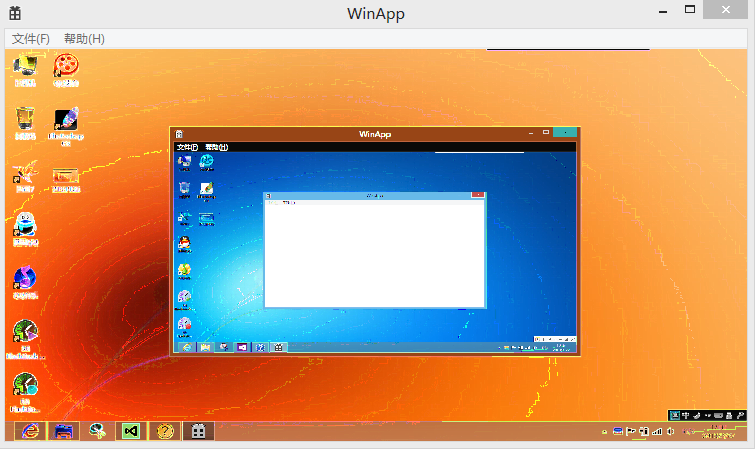Open the 帮助(H) menu in the top menu bar
The height and width of the screenshot is (449, 755).
pyautogui.click(x=84, y=39)
